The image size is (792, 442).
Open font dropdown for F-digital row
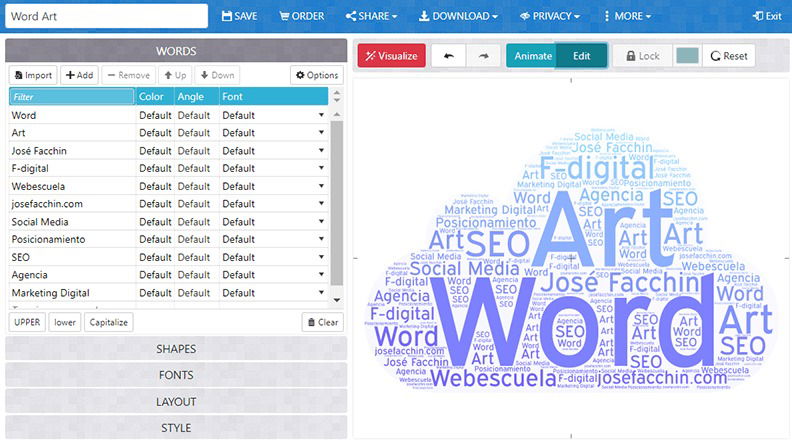click(321, 168)
